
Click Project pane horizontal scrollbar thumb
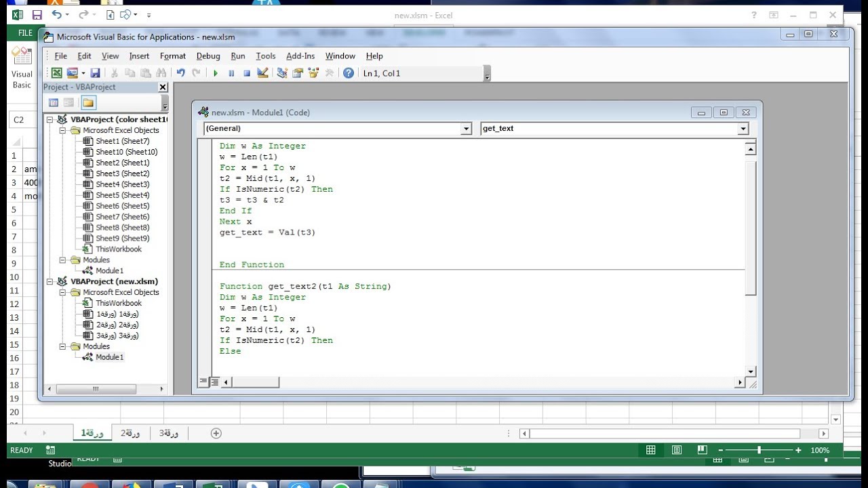point(96,389)
